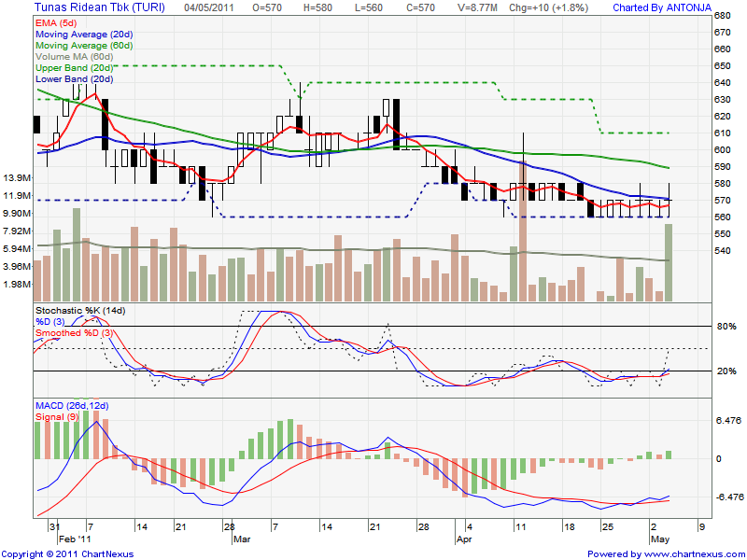Click the Stochastic %K (14d) label
Screen dimensions: 747x560
pyautogui.click(x=80, y=311)
